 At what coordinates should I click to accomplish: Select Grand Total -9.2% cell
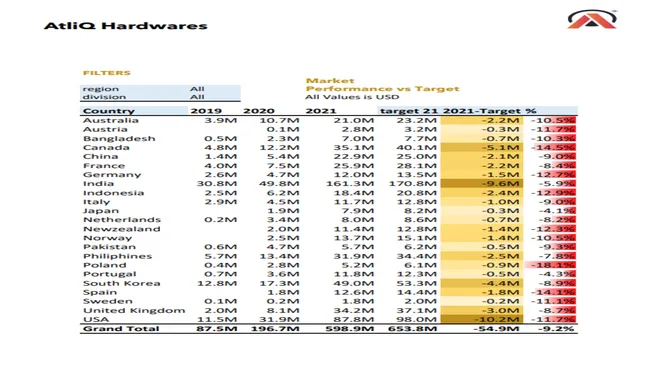pyautogui.click(x=557, y=329)
